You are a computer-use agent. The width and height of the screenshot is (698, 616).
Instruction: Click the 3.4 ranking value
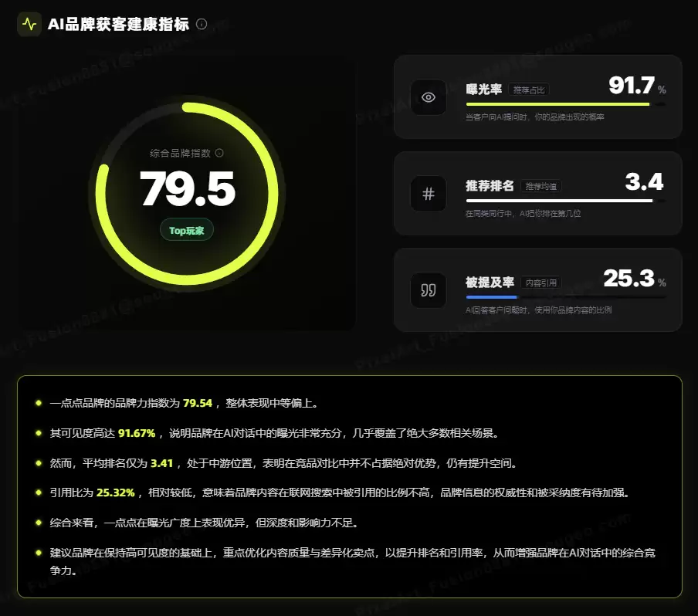click(x=644, y=181)
